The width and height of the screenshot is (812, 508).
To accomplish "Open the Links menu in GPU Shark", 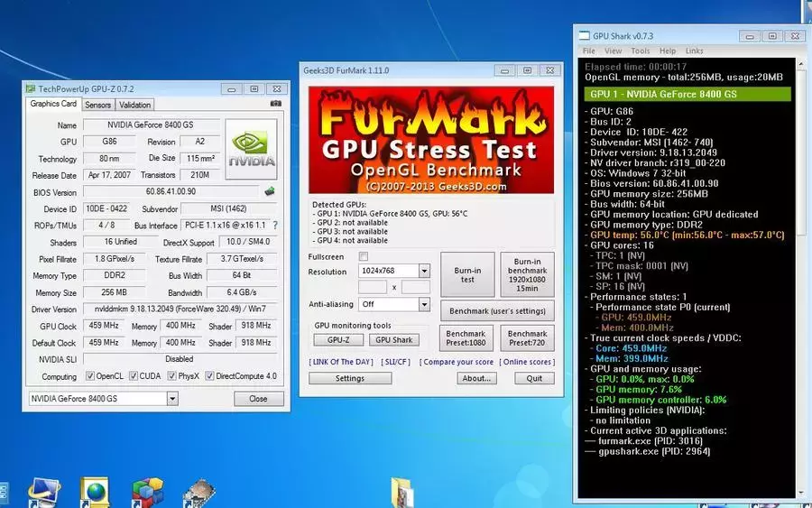I will click(695, 51).
